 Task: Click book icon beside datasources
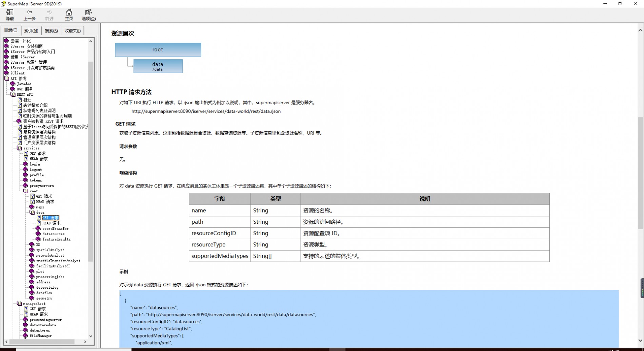[x=38, y=234]
